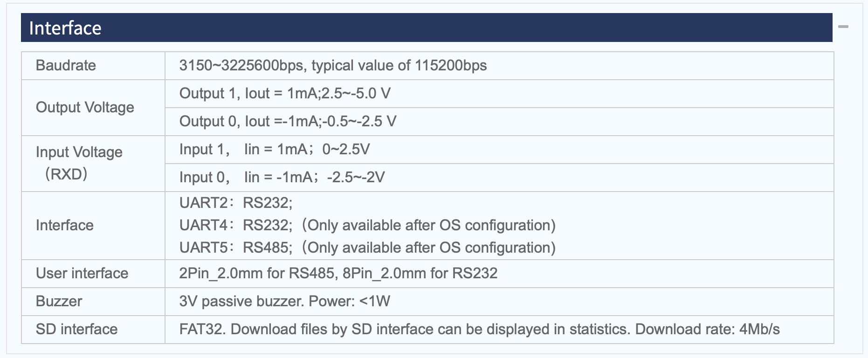
Task: Click the FAT32 download rate description
Action: coord(479,329)
